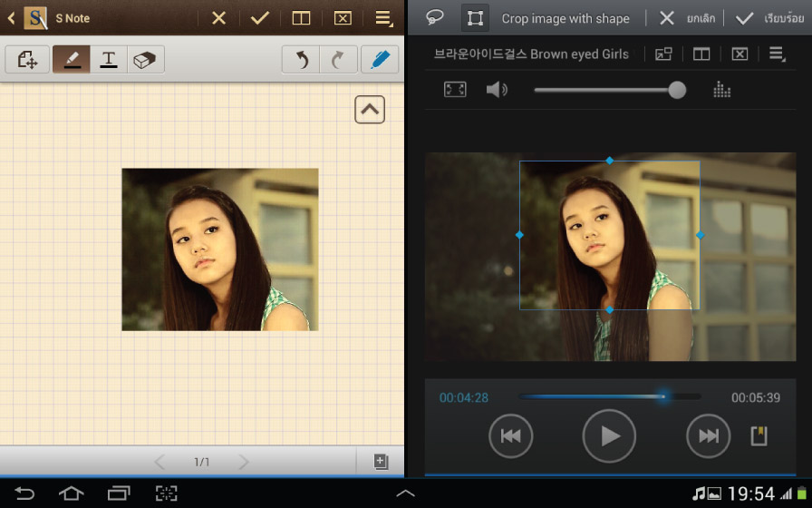
Task: Toggle the blue pen mode button
Action: pos(380,59)
